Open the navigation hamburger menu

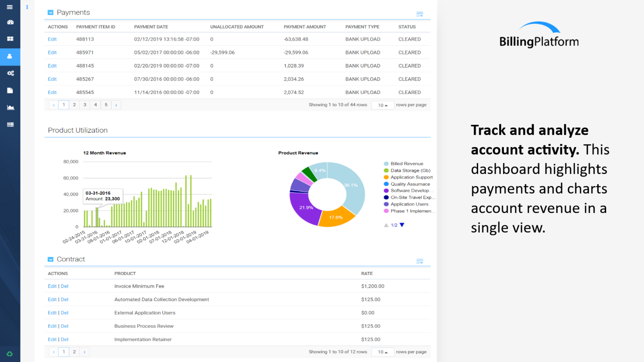click(x=10, y=7)
